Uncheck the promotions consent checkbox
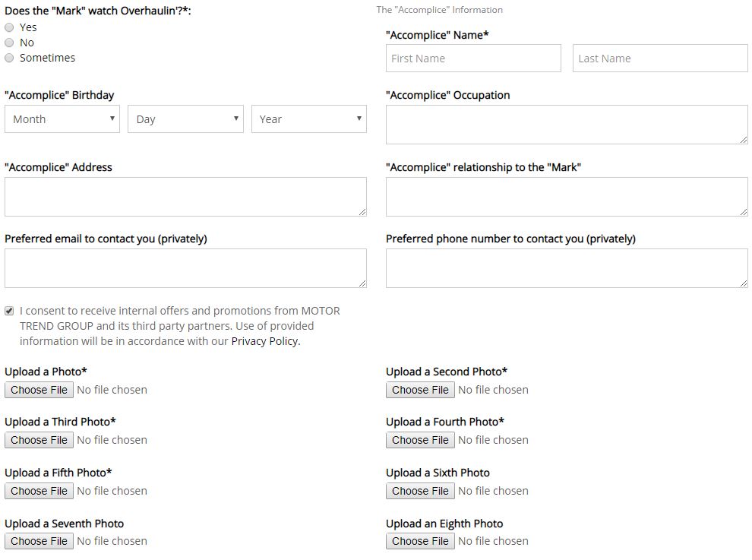This screenshot has height=560, width=752. [9, 311]
